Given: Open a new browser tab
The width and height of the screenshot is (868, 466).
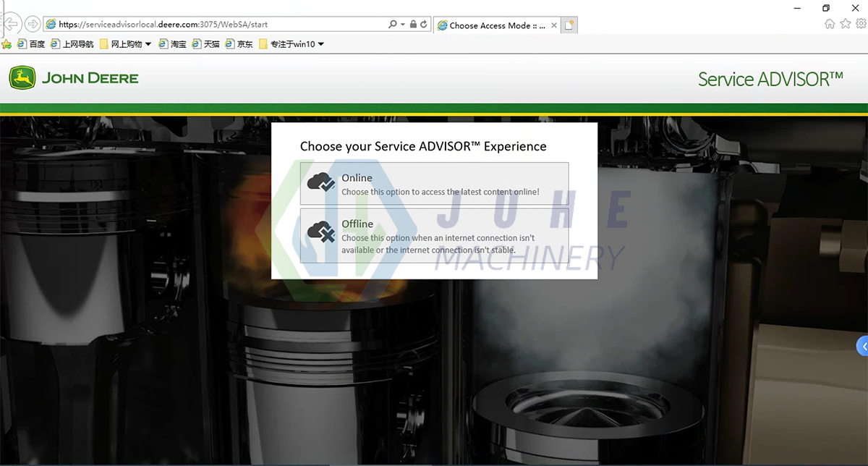Looking at the screenshot, I should [x=569, y=24].
